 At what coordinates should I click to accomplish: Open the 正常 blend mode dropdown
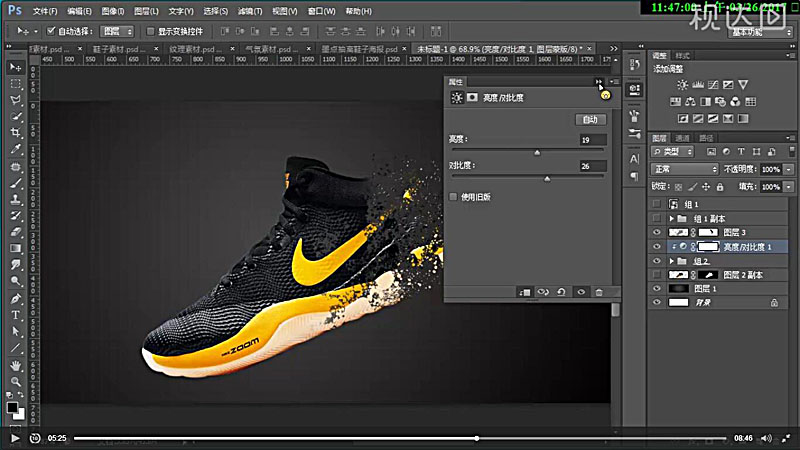point(685,169)
